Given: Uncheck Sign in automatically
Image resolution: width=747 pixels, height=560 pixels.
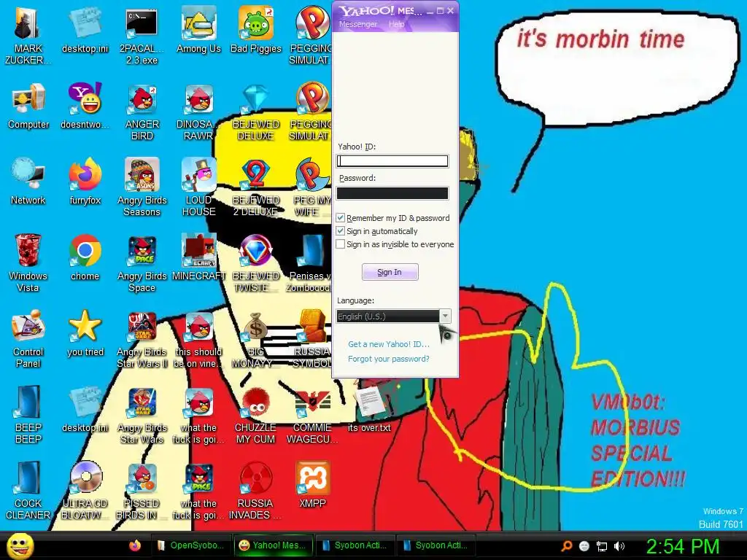Looking at the screenshot, I should click(340, 231).
